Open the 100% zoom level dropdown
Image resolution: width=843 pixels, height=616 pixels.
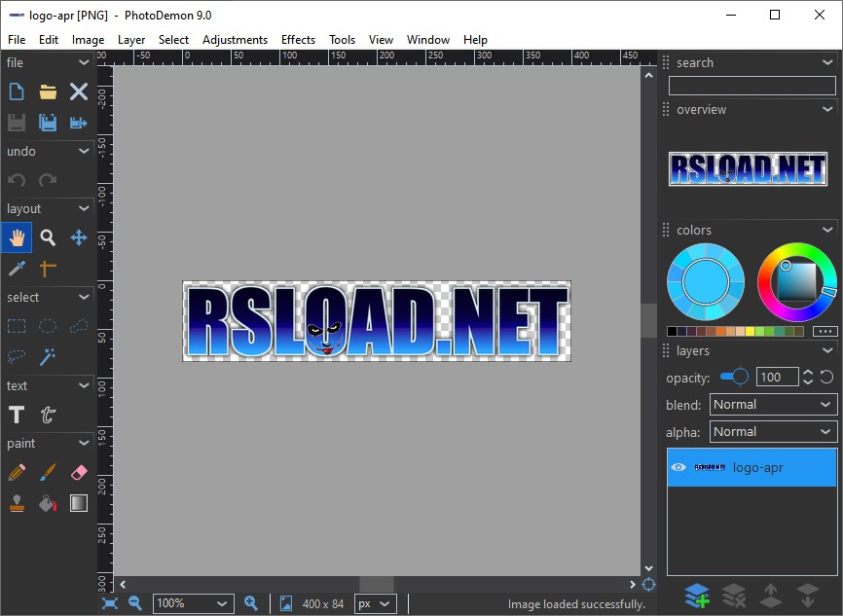pos(194,603)
